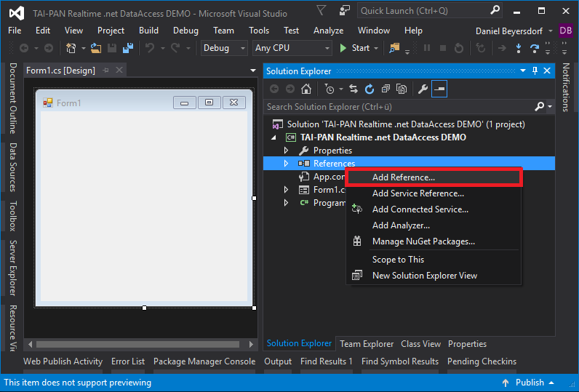Click the designer horizontal scrollbar
The width and height of the screenshot is (579, 392).
click(x=137, y=345)
